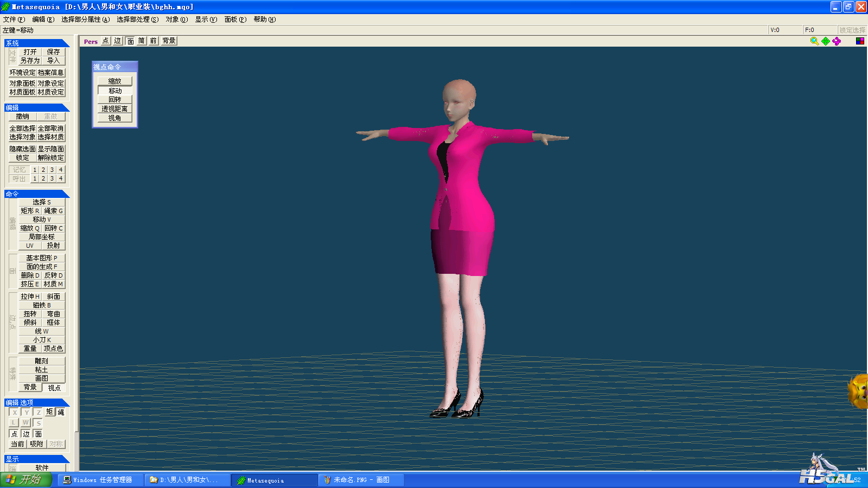Image resolution: width=868 pixels, height=488 pixels.
Task: Select the 矩形 R selection command
Action: click(x=30, y=211)
